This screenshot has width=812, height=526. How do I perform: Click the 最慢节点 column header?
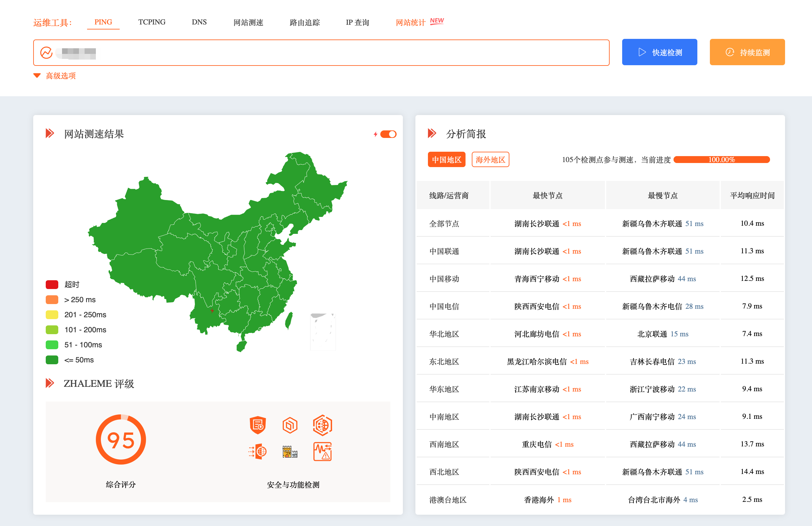coord(662,195)
